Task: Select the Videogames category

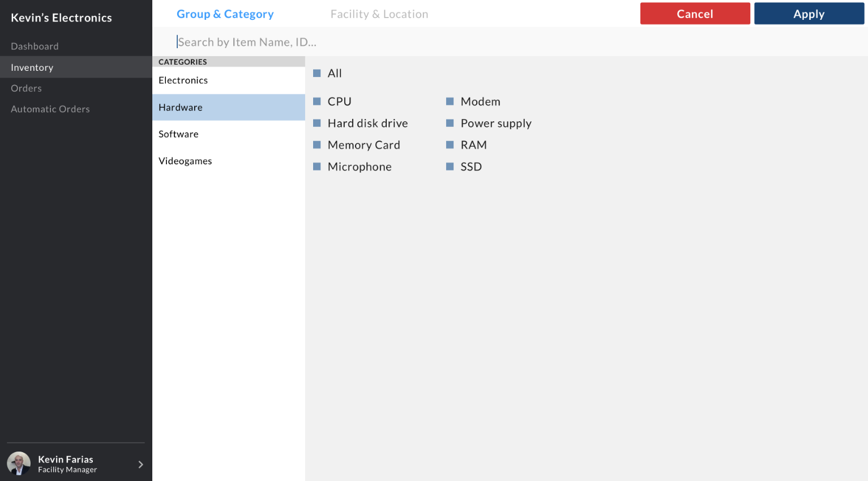Action: (x=229, y=161)
